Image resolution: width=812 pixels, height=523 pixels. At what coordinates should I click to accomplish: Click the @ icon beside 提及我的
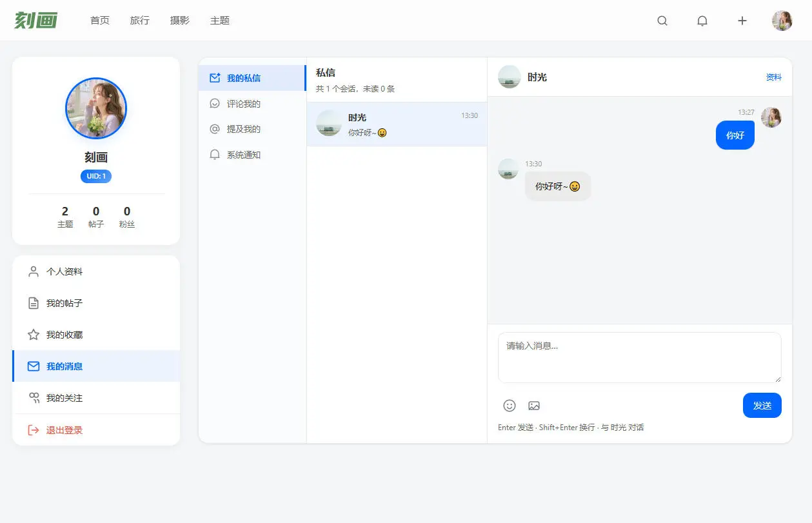point(215,129)
